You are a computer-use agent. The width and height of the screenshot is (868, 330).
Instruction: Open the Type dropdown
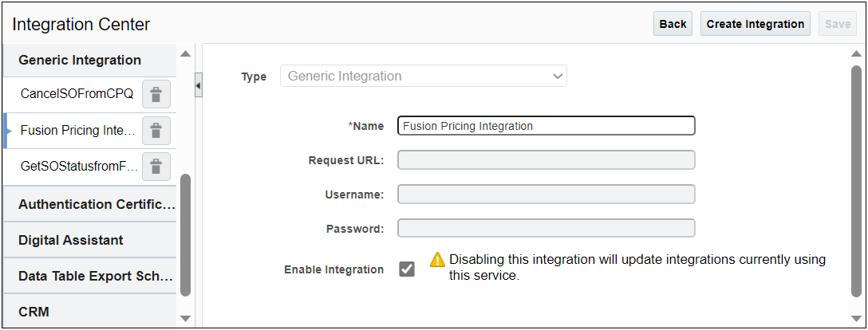tap(423, 77)
